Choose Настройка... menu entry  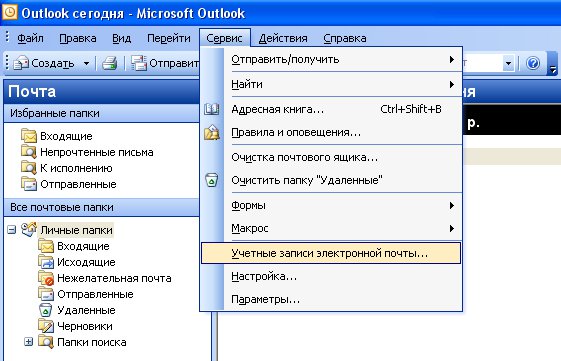pos(331,276)
